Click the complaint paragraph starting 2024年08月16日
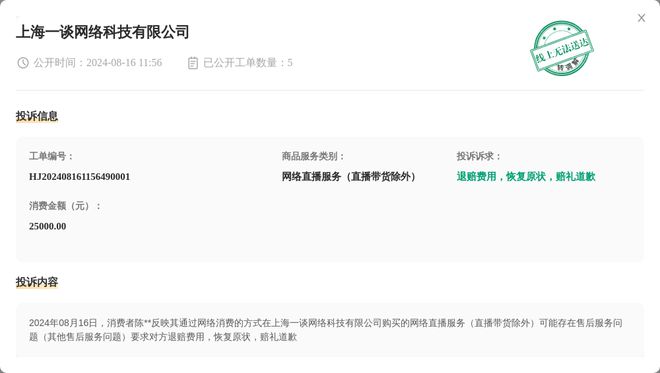The image size is (660, 373). [326, 330]
